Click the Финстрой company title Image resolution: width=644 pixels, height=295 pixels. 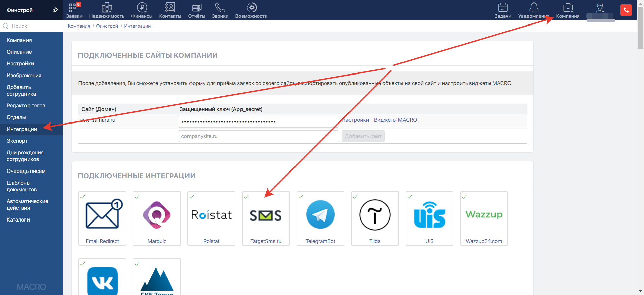pyautogui.click(x=19, y=10)
